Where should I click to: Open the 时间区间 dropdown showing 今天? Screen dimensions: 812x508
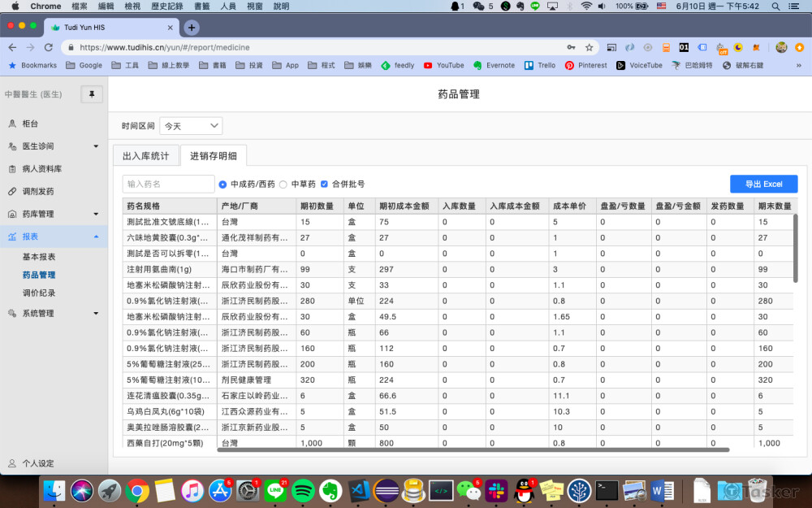pos(191,126)
